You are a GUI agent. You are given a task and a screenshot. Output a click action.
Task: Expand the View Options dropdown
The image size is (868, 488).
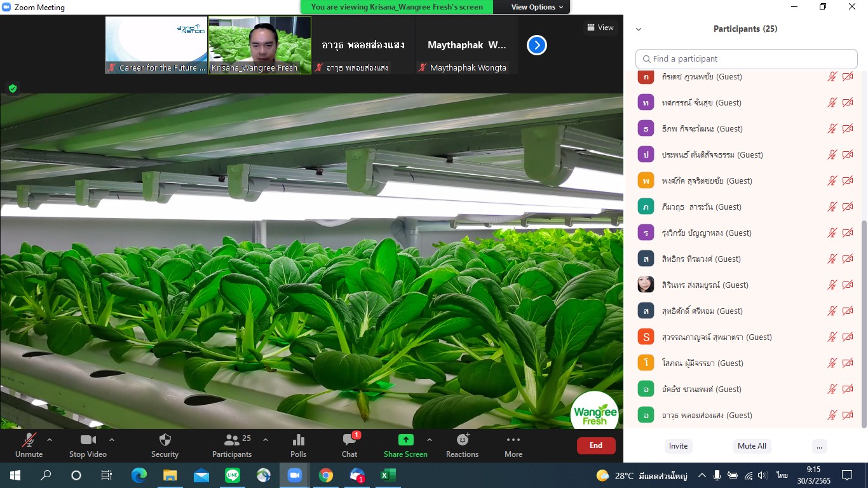click(537, 7)
